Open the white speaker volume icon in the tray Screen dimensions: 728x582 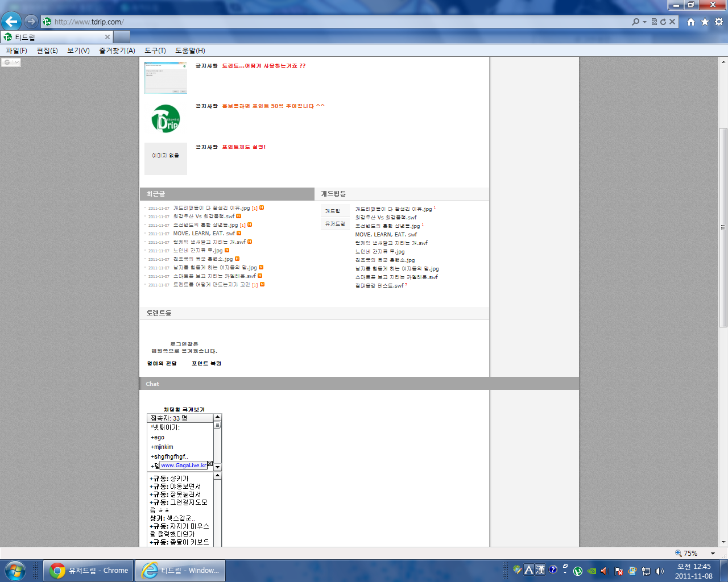click(x=660, y=571)
